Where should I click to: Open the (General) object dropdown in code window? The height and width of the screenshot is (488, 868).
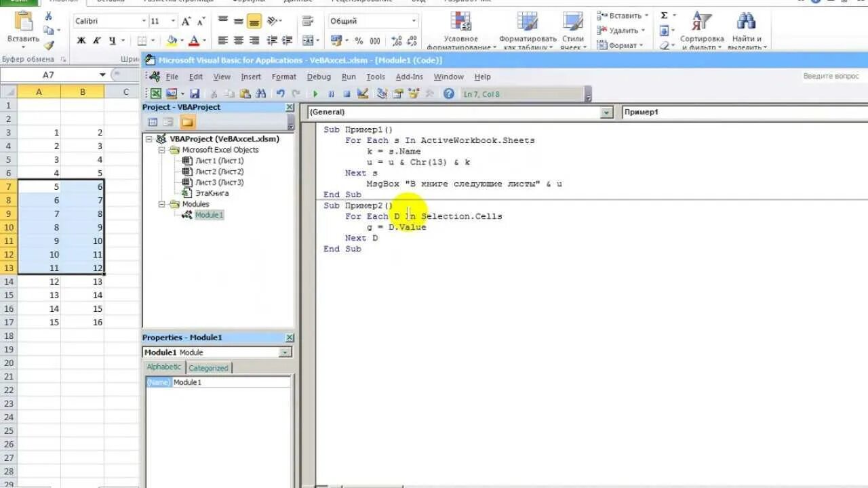607,113
